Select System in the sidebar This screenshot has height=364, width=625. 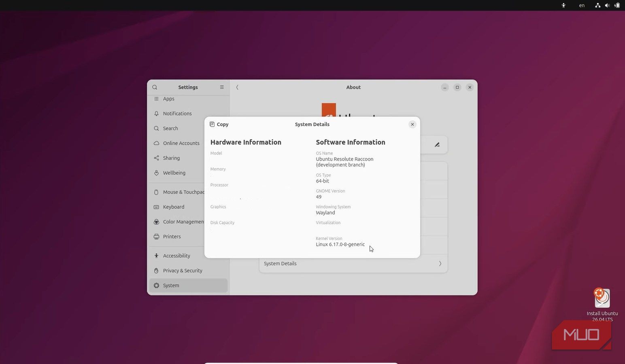(x=188, y=286)
